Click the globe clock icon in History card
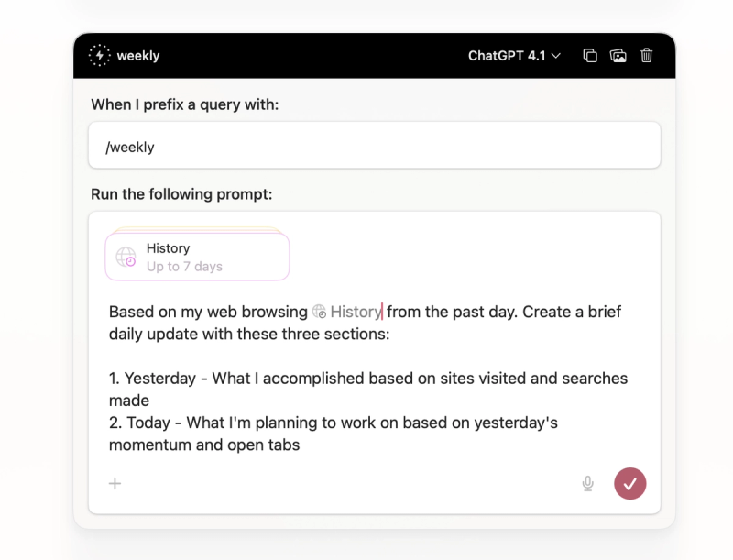The height and width of the screenshot is (560, 733). tap(126, 258)
